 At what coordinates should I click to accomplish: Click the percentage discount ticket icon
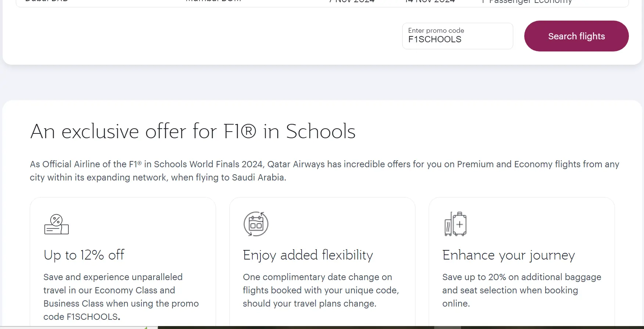pyautogui.click(x=56, y=223)
